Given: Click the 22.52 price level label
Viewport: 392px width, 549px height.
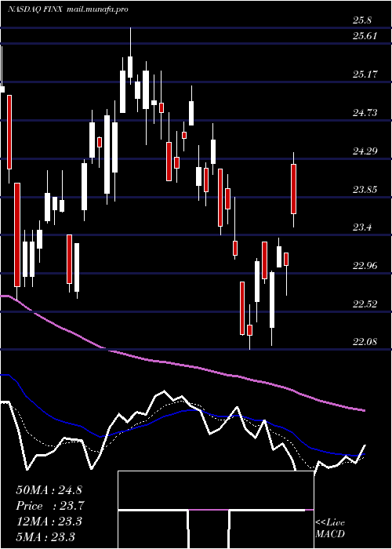Looking at the screenshot, I should coord(365,304).
